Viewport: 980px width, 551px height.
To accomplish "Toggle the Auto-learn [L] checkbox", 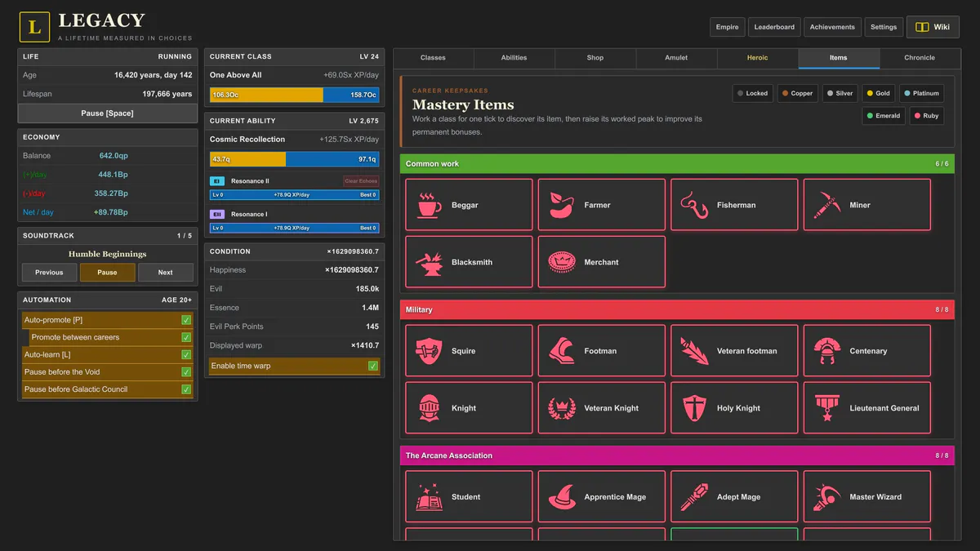I will coord(187,355).
